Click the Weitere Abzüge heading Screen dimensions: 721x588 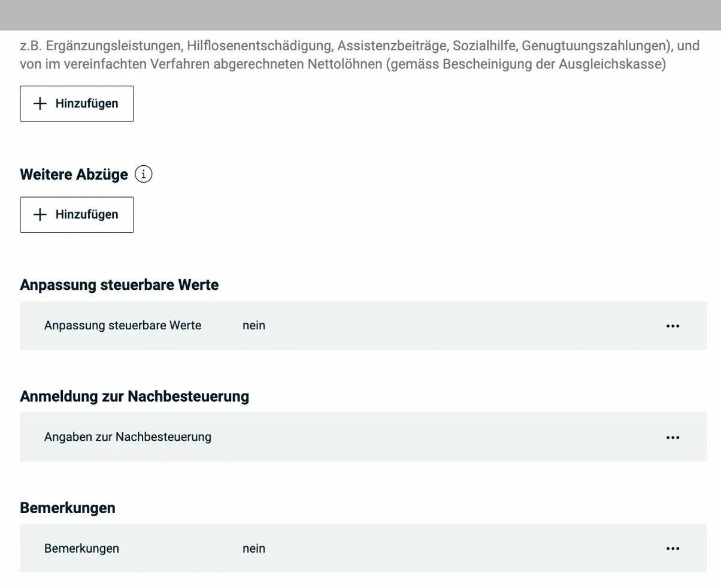pyautogui.click(x=74, y=174)
